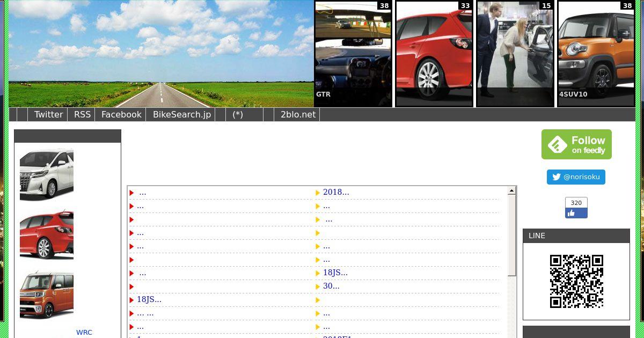Image resolution: width=644 pixels, height=338 pixels.
Task: Click the country road header banner
Action: pyautogui.click(x=161, y=54)
